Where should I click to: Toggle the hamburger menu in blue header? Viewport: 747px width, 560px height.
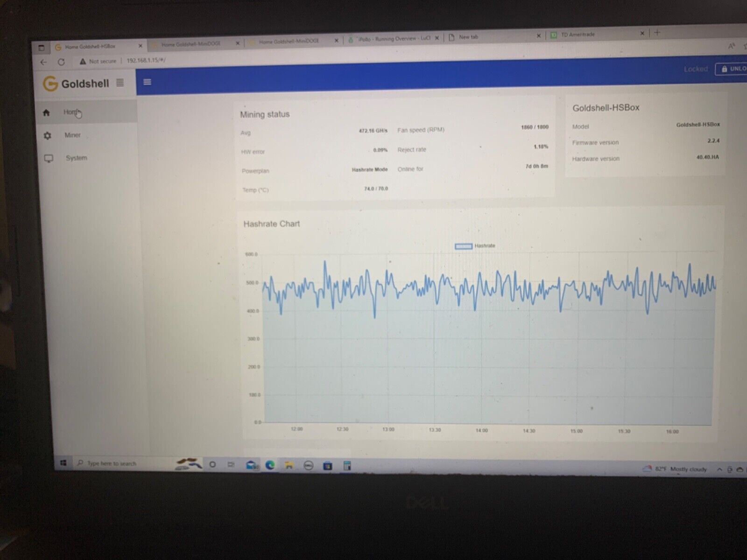tap(148, 82)
